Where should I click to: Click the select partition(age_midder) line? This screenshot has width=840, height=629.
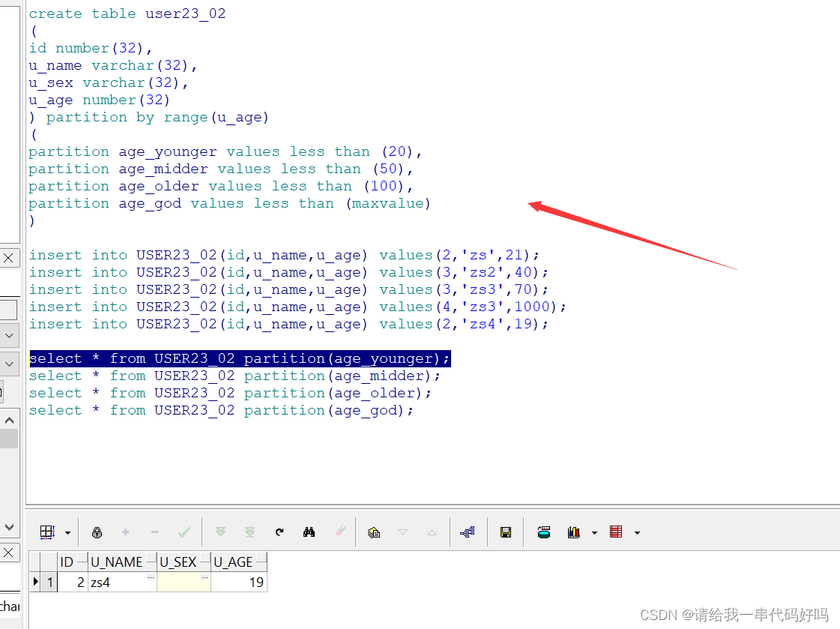235,376
